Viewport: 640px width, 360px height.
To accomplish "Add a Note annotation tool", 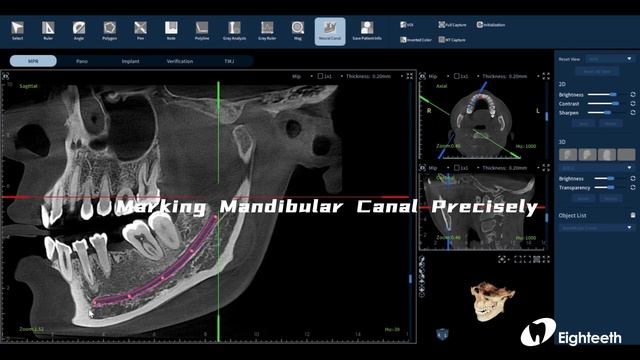I will coord(171,31).
